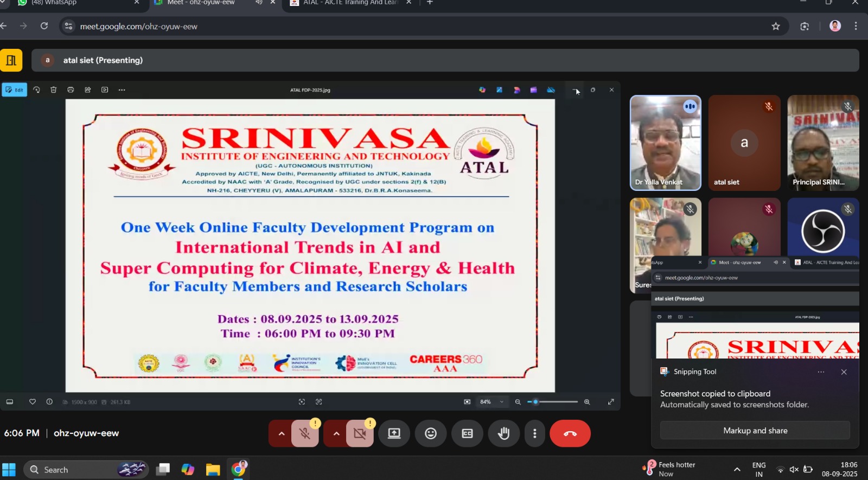This screenshot has width=868, height=480.
Task: Toggle the muted microphone button
Action: (x=305, y=433)
